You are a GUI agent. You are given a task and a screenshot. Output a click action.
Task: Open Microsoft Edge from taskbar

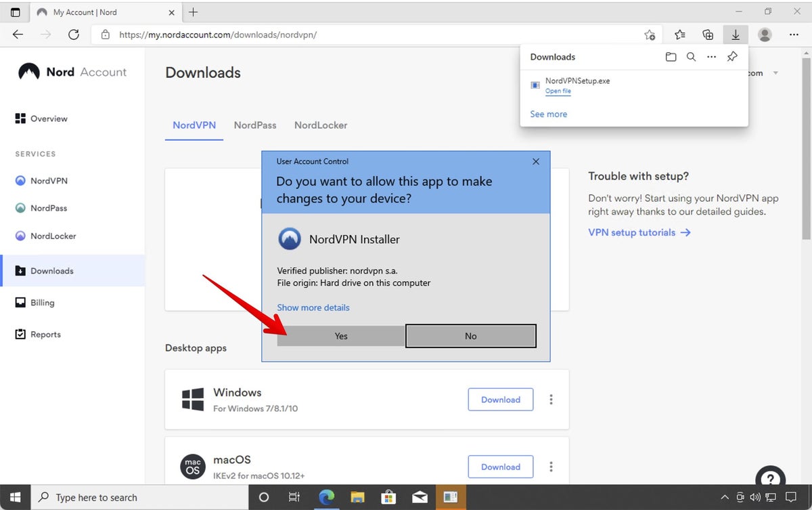coord(326,497)
